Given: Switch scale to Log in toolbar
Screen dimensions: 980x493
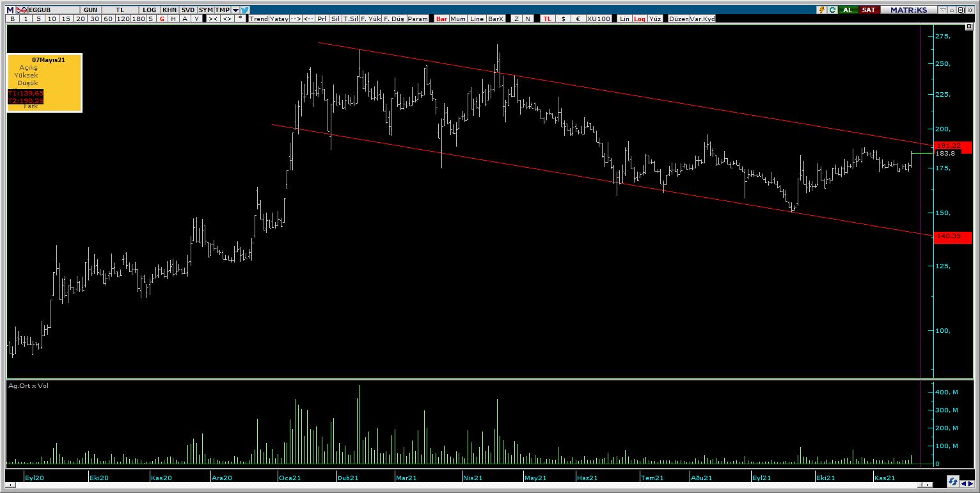Looking at the screenshot, I should point(640,19).
